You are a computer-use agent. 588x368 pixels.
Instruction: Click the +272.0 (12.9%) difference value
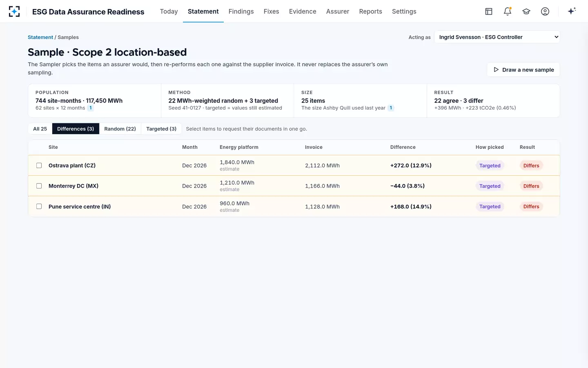pos(411,166)
